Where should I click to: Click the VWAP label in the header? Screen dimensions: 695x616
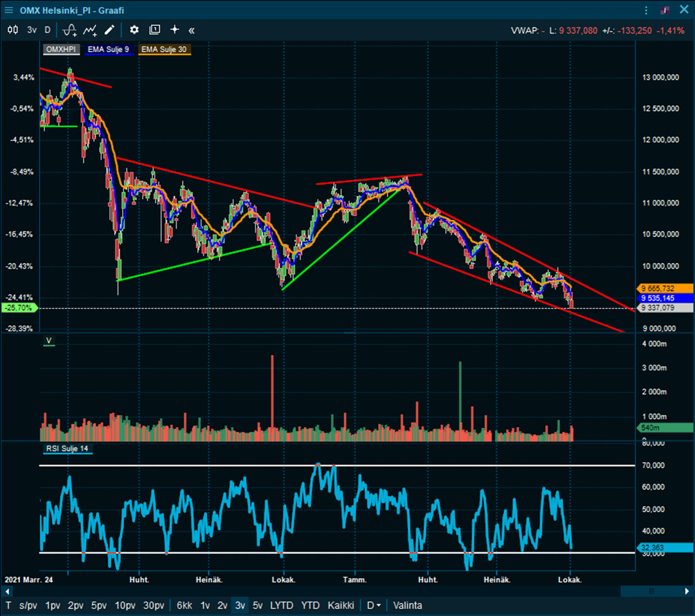[525, 30]
